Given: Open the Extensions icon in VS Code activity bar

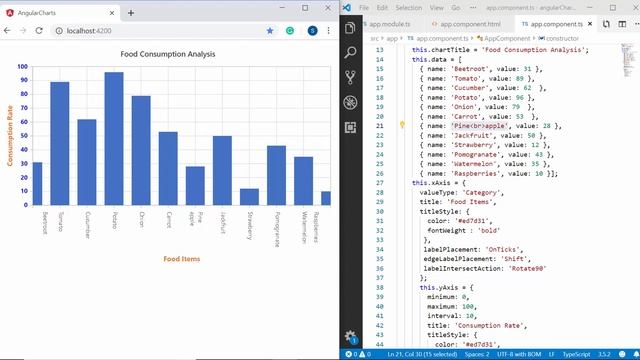Looking at the screenshot, I should tap(350, 128).
